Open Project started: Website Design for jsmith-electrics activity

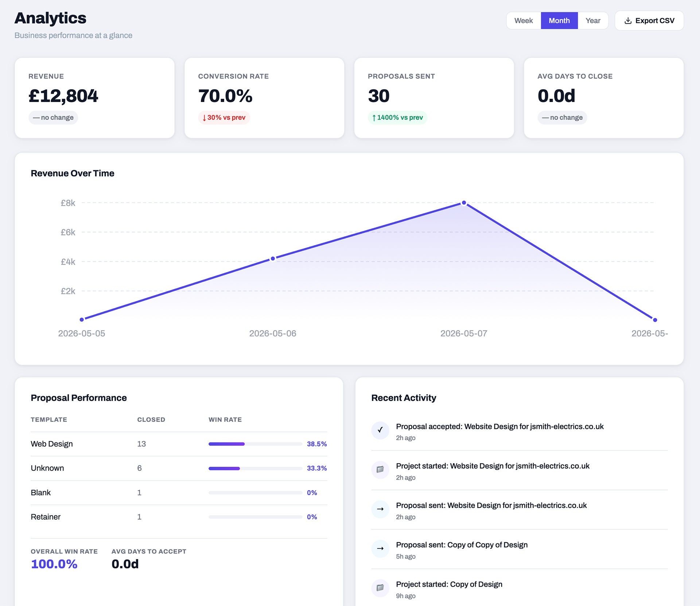[520, 471]
